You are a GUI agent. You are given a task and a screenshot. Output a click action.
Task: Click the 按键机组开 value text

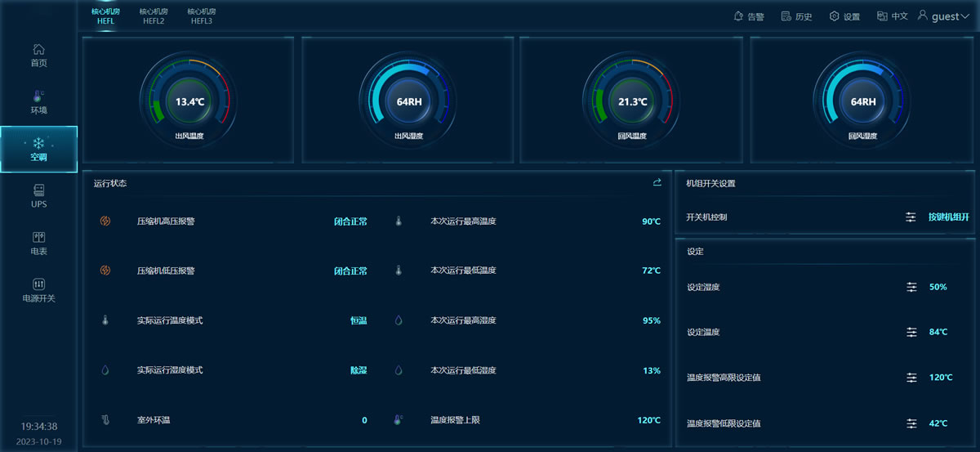pos(948,217)
